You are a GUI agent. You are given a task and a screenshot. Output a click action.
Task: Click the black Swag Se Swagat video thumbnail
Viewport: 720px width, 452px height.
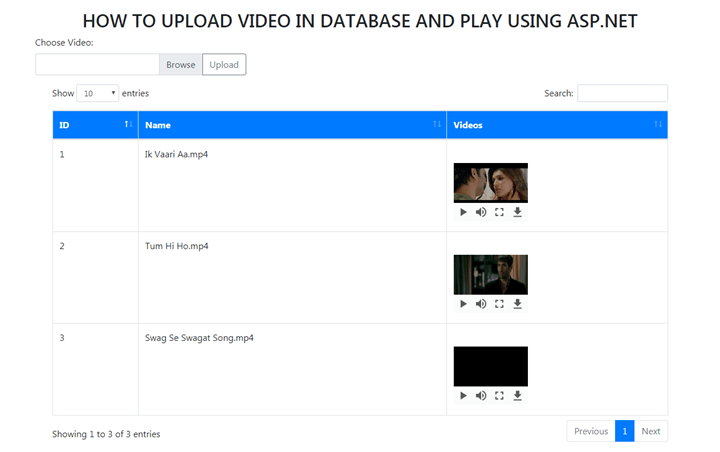click(490, 367)
